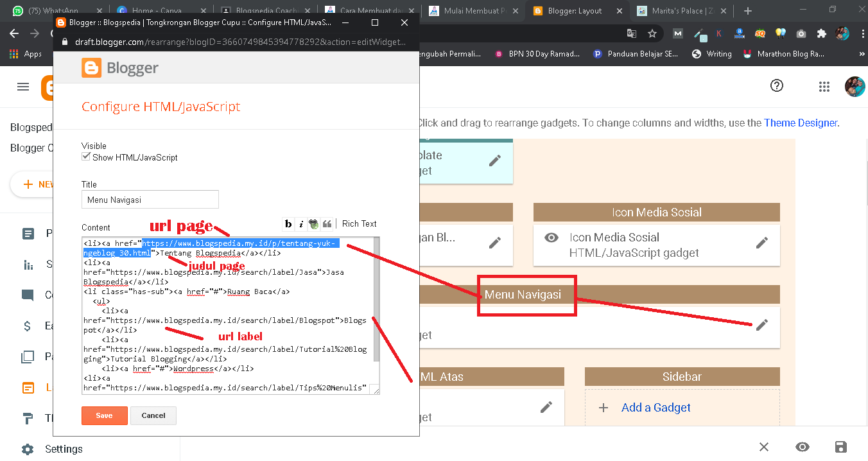Viewport: 868px width, 461px height.
Task: Open the Earnings section
Action: pos(28,326)
